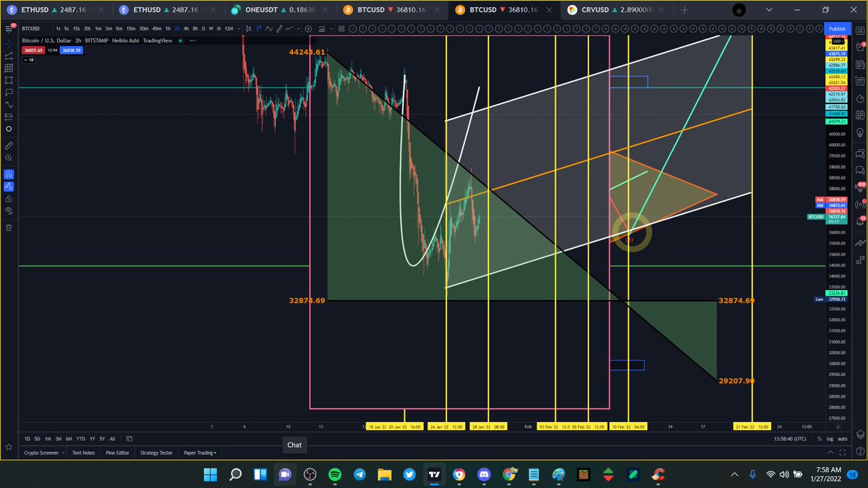868x488 pixels.
Task: Open the three dots chart legend menu
Action: (192, 40)
